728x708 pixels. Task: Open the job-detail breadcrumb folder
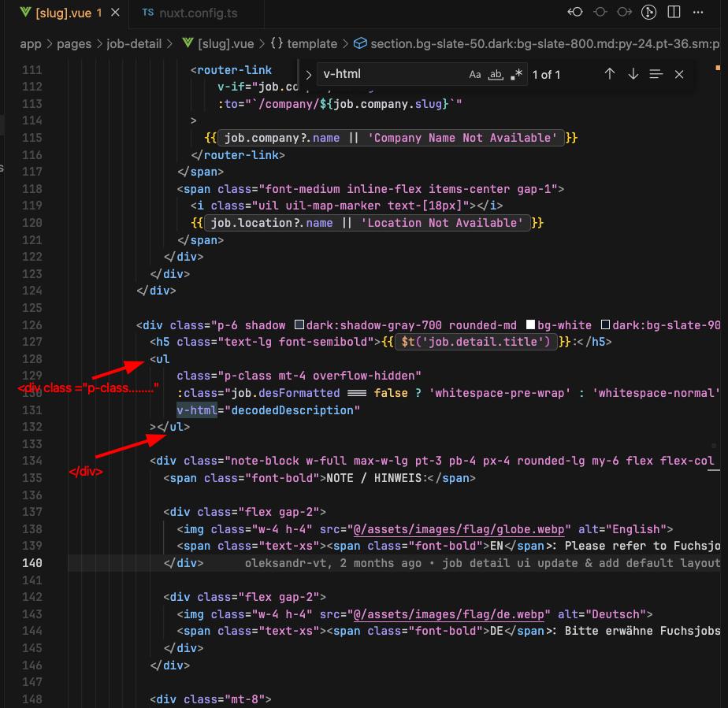tap(136, 44)
